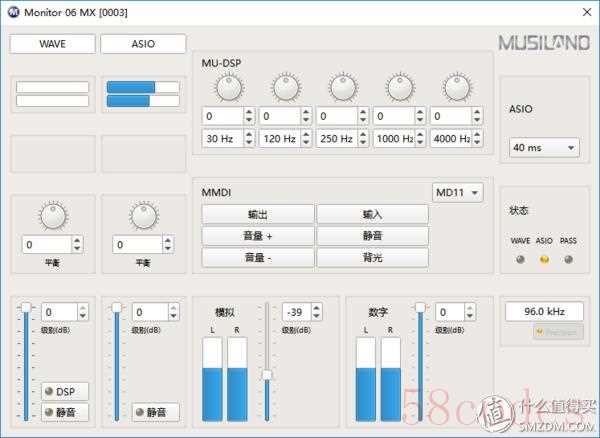This screenshot has height=438, width=600.
Task: Click the ASIO channel balance knob
Action: point(144,216)
